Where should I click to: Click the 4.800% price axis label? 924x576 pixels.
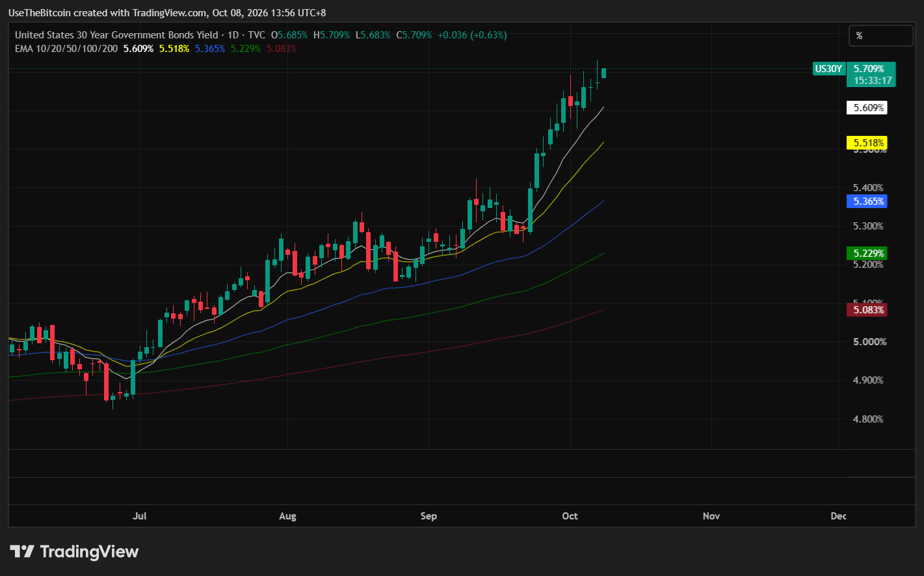coord(869,419)
